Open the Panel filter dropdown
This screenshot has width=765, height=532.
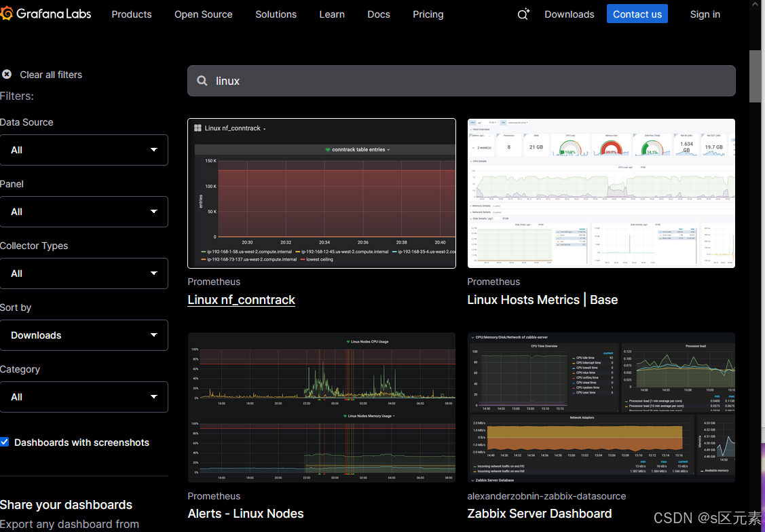[84, 212]
